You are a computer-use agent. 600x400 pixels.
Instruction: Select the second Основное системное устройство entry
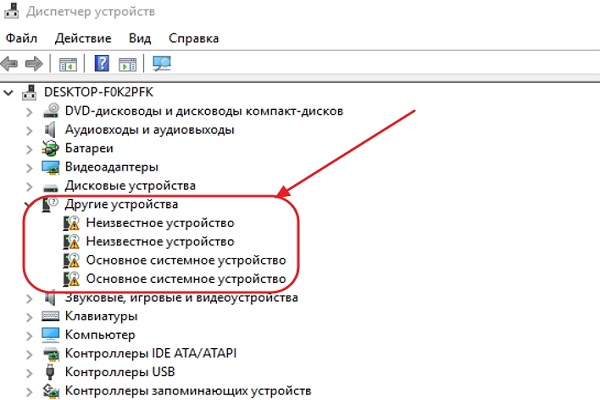pos(186,279)
